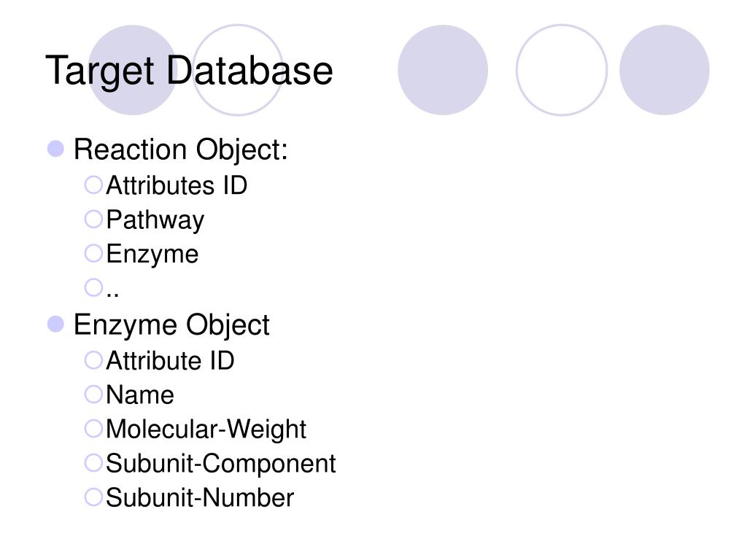Select the 'Reaction Object:' bullet text
Image resolution: width=747 pixels, height=560 pixels.
(181, 150)
